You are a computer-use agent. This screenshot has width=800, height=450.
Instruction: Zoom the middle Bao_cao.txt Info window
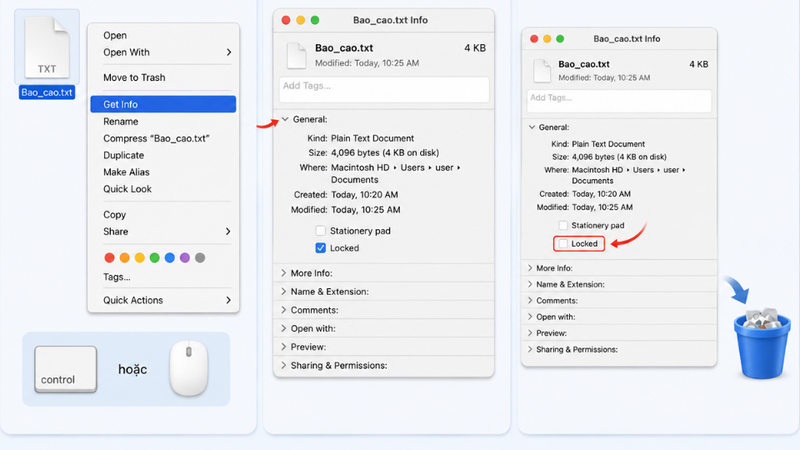315,20
